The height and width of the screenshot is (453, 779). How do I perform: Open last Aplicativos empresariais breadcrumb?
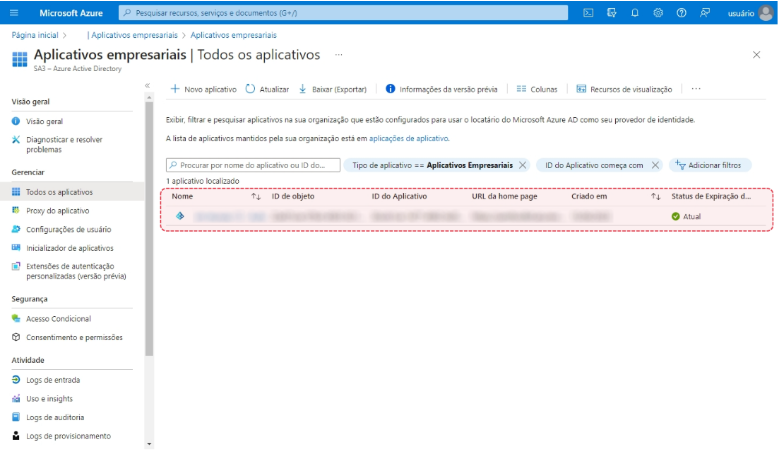pos(234,35)
